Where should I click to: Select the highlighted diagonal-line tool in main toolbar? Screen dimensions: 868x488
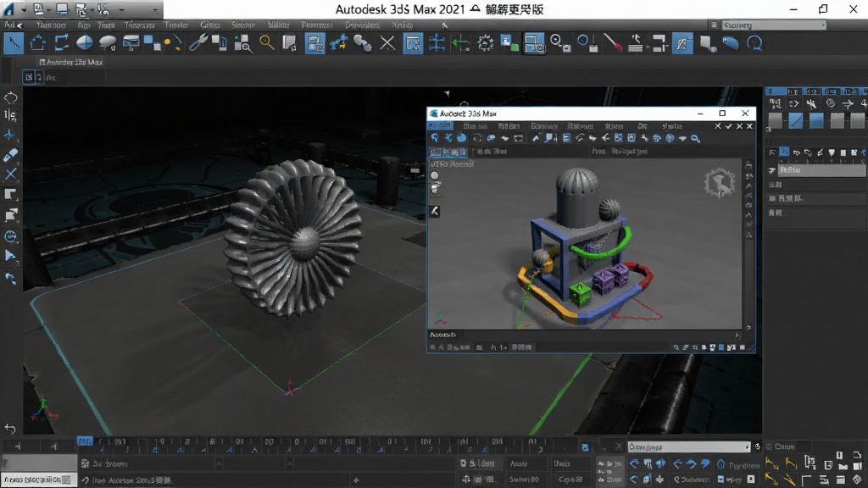[x=14, y=43]
